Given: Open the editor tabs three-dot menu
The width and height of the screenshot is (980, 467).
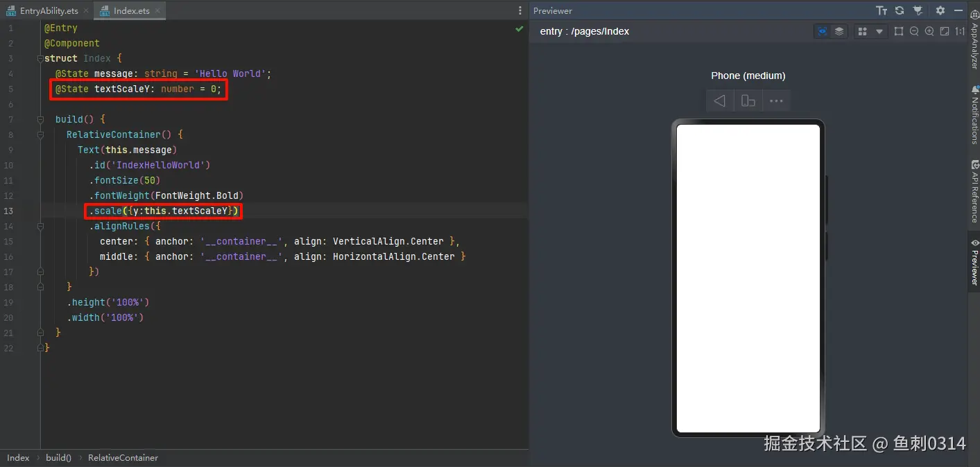Looking at the screenshot, I should point(520,11).
